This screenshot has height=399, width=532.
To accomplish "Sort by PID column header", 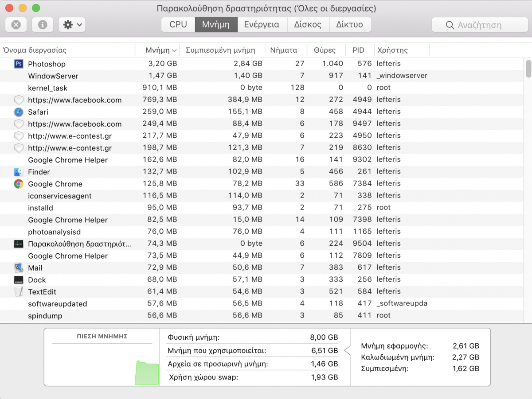I will point(360,50).
